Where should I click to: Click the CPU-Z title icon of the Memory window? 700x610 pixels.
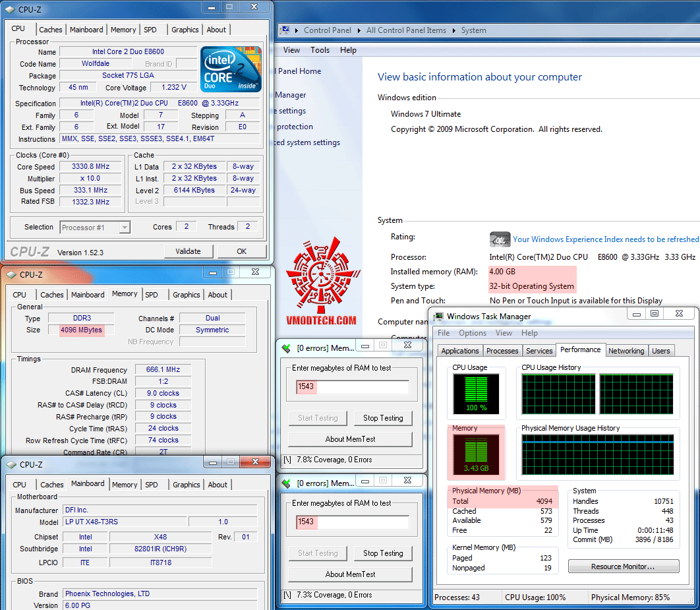pos(12,274)
